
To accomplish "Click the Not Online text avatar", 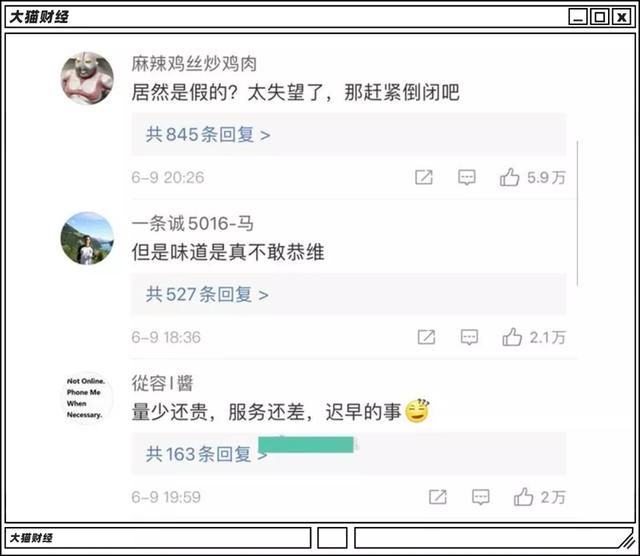I will (86, 398).
